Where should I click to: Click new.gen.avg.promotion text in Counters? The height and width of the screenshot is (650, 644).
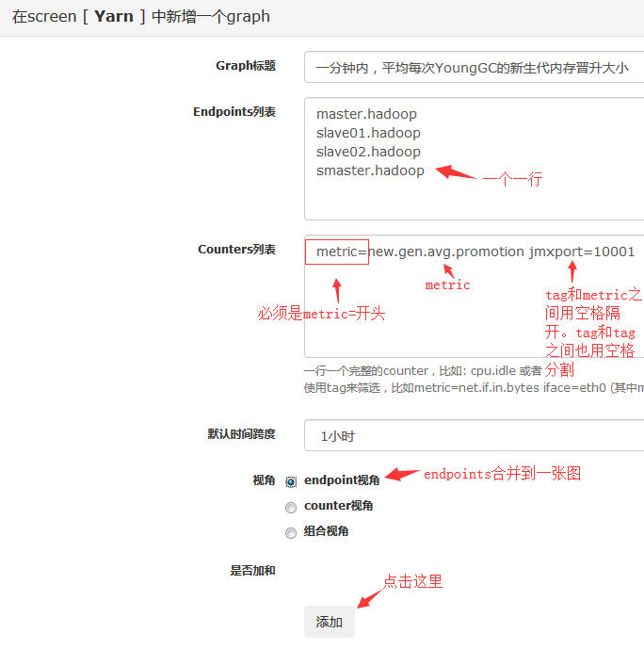click(x=446, y=252)
